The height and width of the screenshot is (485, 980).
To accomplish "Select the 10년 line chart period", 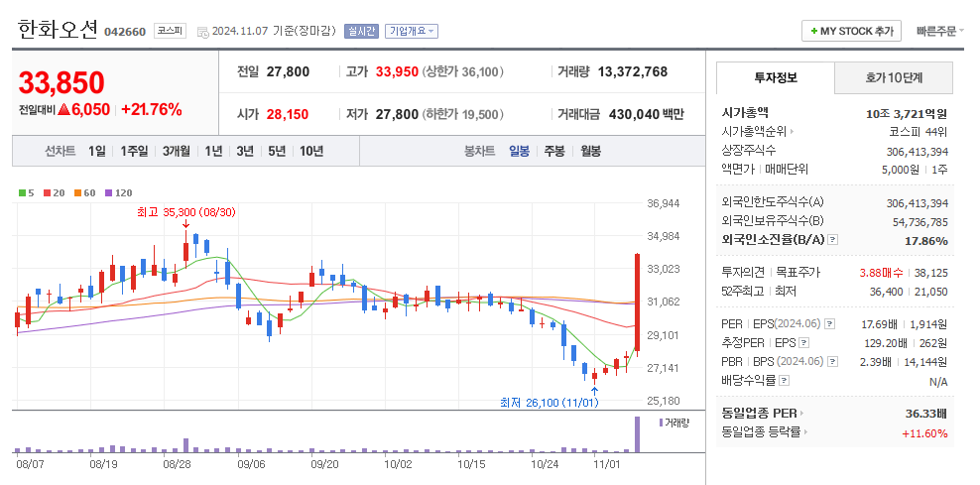I will coord(311,151).
